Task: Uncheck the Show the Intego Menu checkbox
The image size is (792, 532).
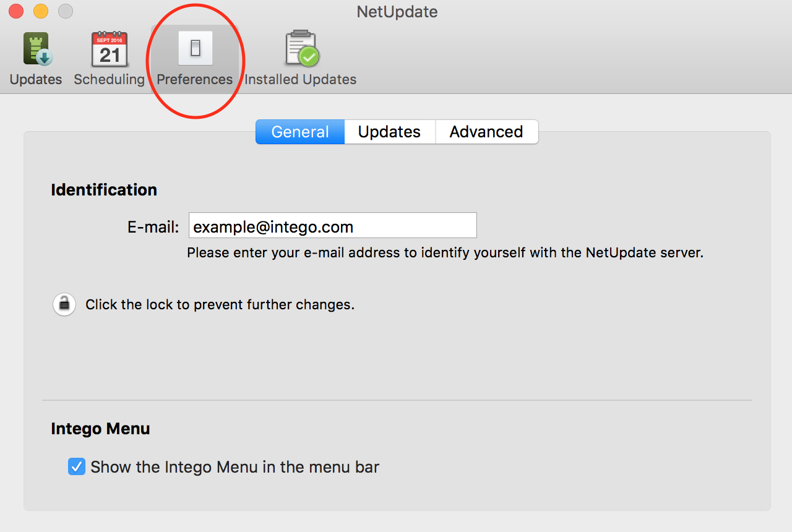Action: pos(77,466)
